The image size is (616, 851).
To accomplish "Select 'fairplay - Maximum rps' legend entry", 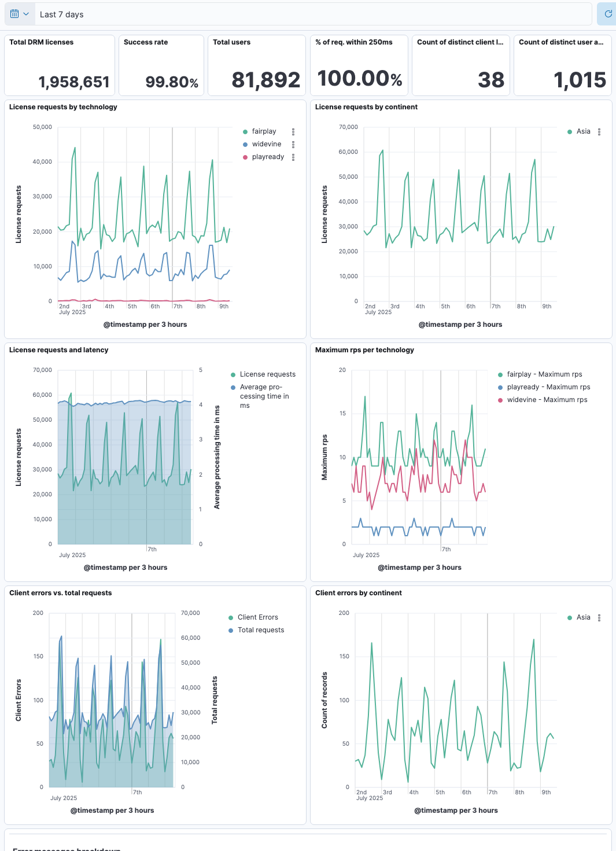I will click(544, 374).
